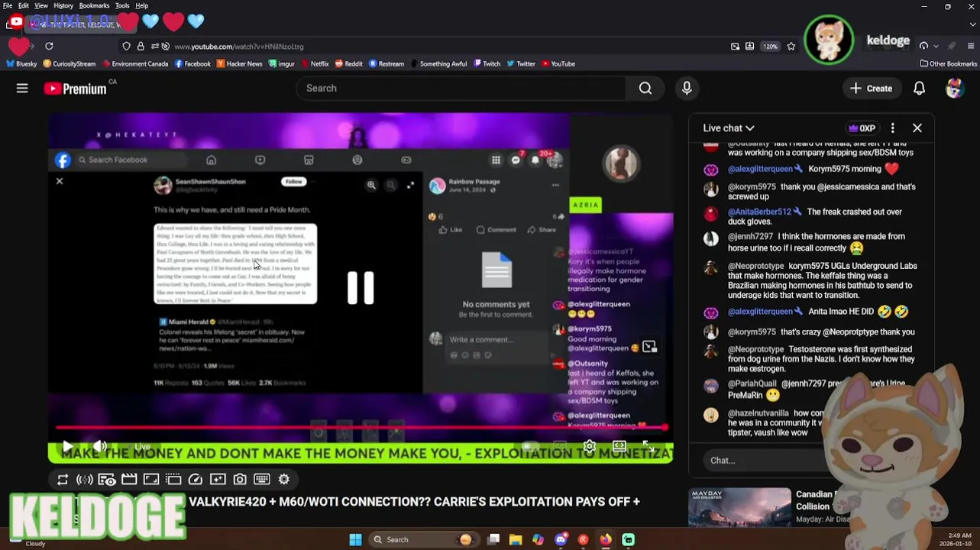The height and width of the screenshot is (550, 980).
Task: Open the History menu
Action: click(x=63, y=5)
